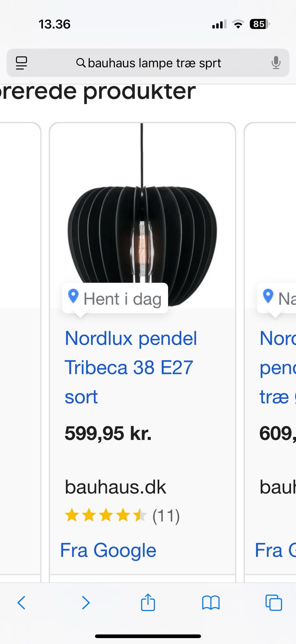Image resolution: width=296 pixels, height=644 pixels.
Task: Show all open tabs icon
Action: point(273,603)
